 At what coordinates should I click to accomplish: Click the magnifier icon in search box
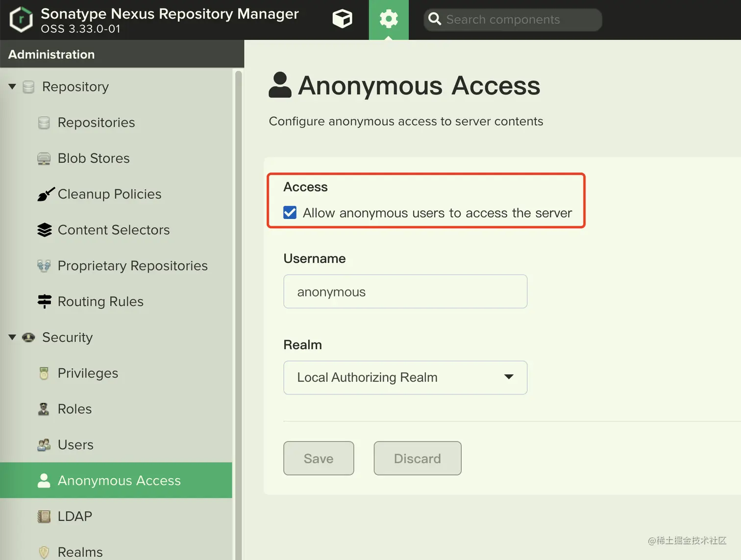[x=435, y=19]
